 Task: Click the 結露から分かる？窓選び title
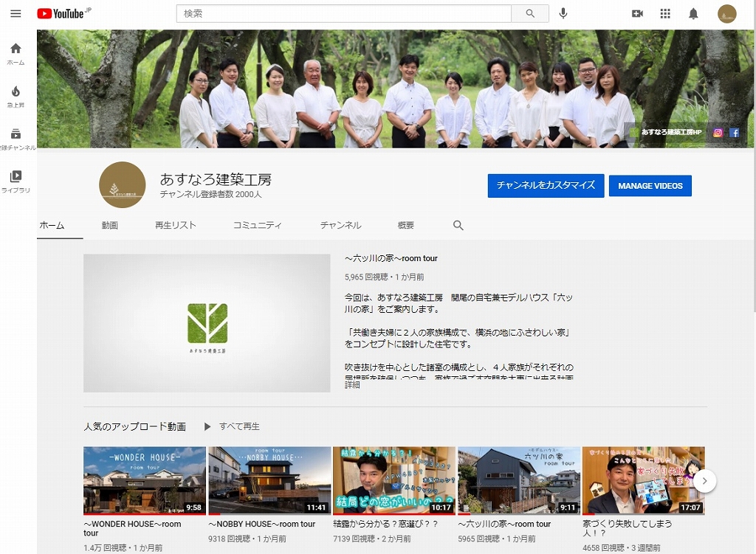pyautogui.click(x=385, y=524)
